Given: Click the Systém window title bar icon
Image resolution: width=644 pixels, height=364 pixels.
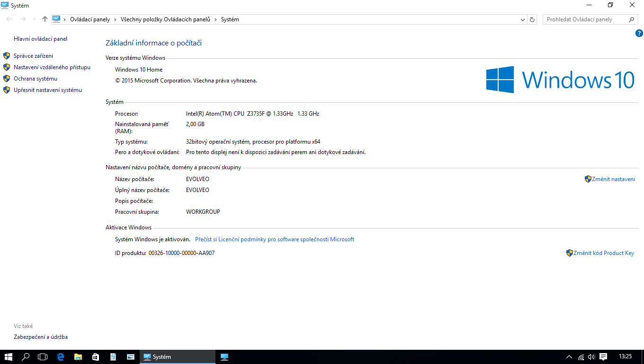Looking at the screenshot, I should click(5, 5).
